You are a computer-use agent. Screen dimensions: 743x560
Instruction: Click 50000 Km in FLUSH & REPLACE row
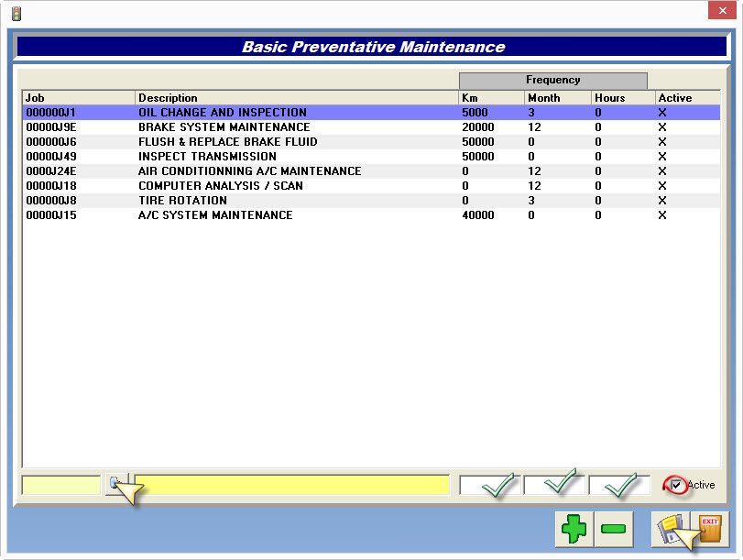(478, 142)
